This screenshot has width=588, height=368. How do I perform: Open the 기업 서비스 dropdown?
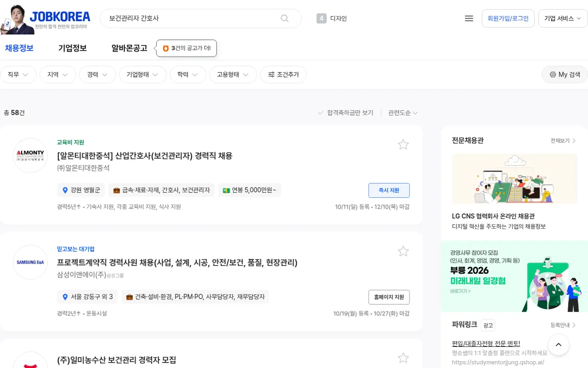563,18
